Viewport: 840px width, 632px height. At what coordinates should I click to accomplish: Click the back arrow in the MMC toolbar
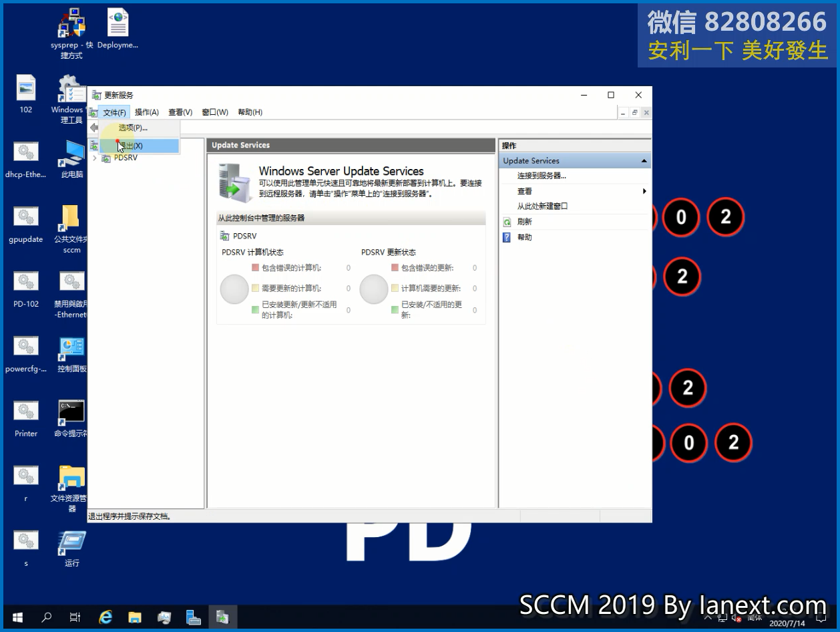click(94, 128)
